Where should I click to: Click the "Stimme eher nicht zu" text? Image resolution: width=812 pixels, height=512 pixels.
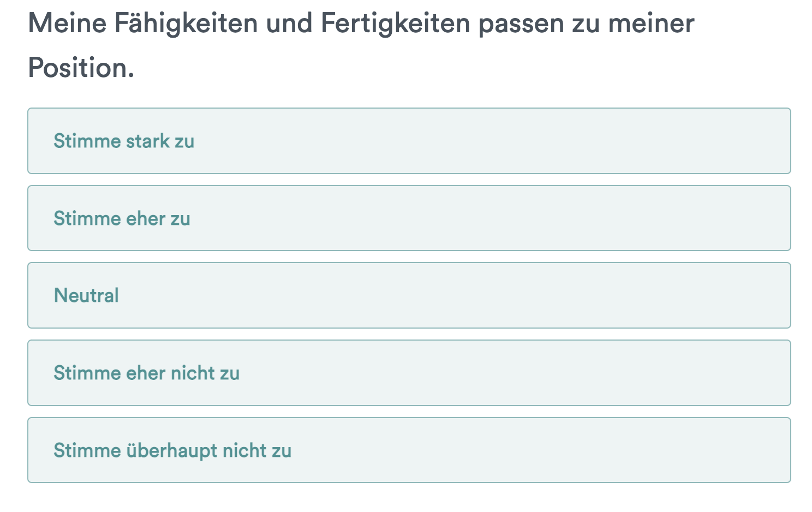tap(146, 373)
